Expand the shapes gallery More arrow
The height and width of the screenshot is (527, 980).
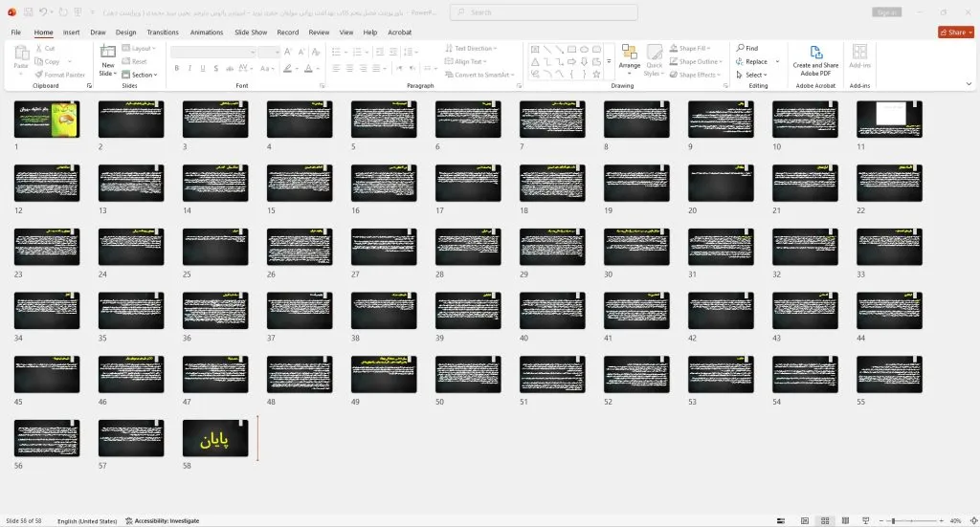609,61
